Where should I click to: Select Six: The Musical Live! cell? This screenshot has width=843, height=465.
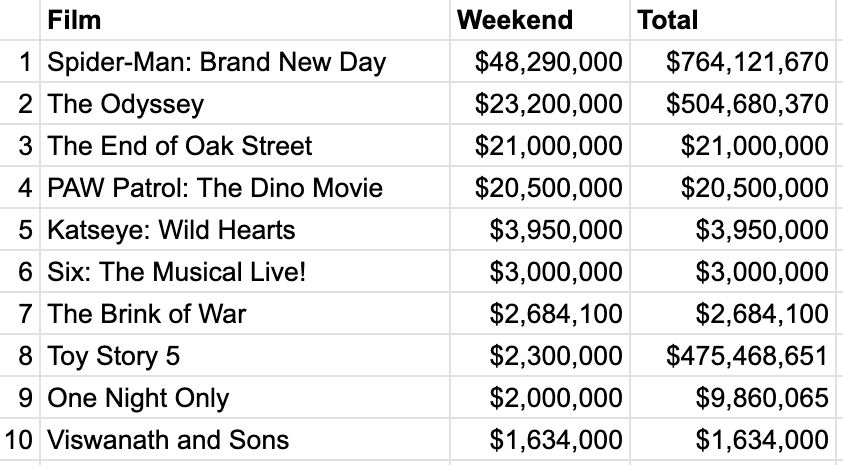coord(245,271)
